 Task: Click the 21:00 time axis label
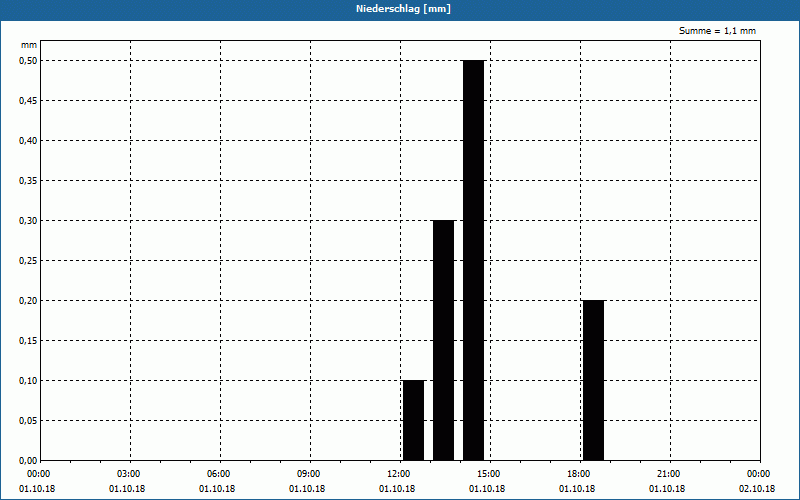click(670, 474)
